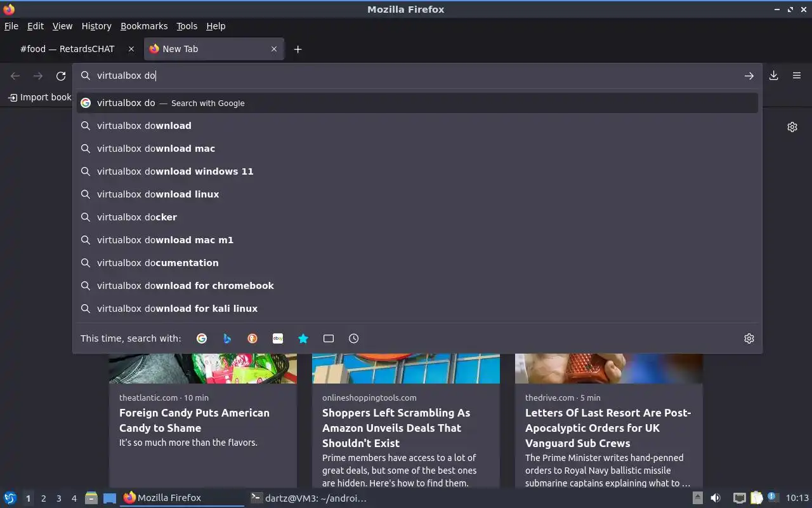Click the Go arrow in address bar
Image resolution: width=812 pixels, height=508 pixels.
coord(749,76)
